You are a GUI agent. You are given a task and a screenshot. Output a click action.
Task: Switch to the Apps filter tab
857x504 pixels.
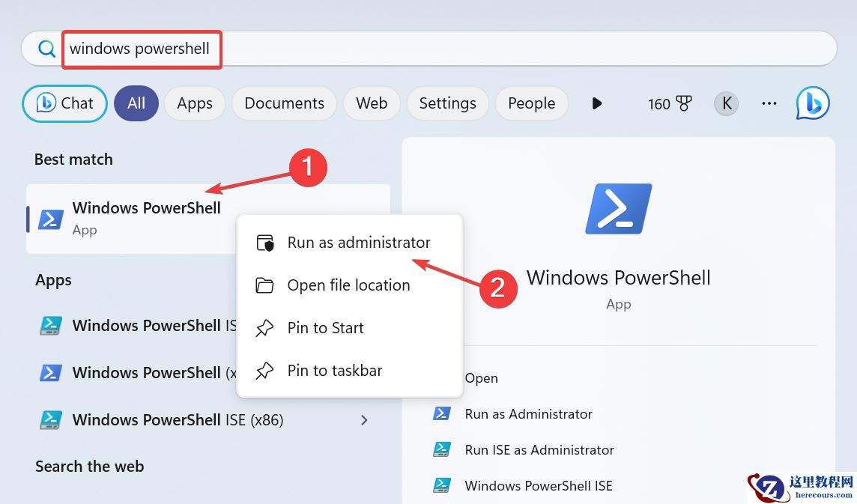(x=195, y=103)
